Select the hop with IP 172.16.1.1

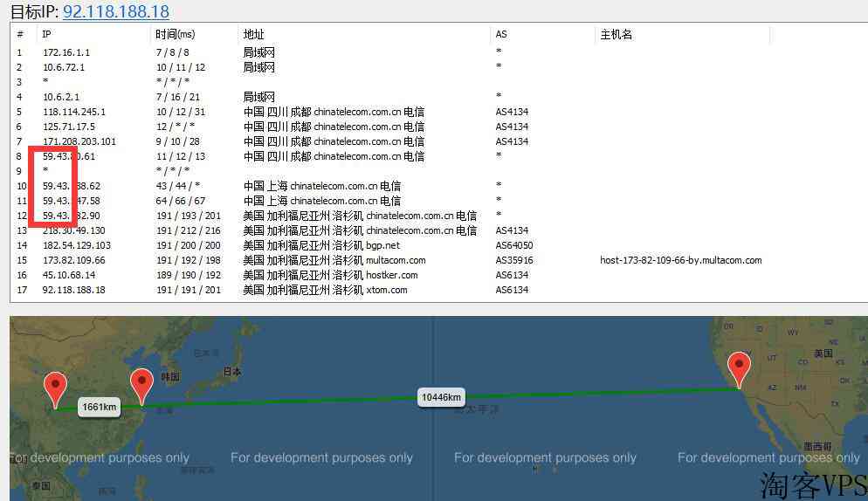[66, 52]
